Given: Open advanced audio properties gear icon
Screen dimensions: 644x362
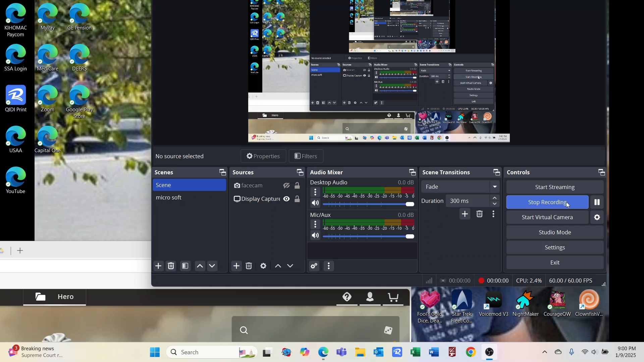Looking at the screenshot, I should 314,266.
